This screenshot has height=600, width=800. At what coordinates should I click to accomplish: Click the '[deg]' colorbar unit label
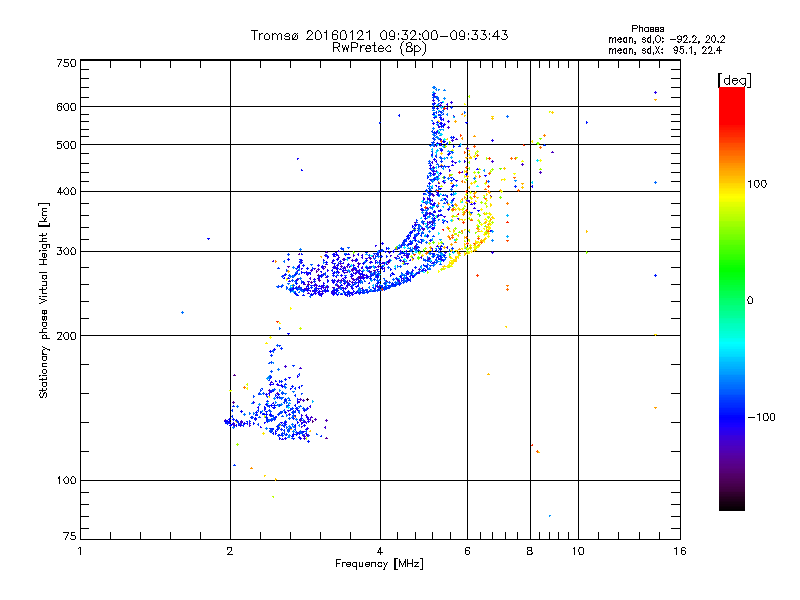tap(734, 80)
